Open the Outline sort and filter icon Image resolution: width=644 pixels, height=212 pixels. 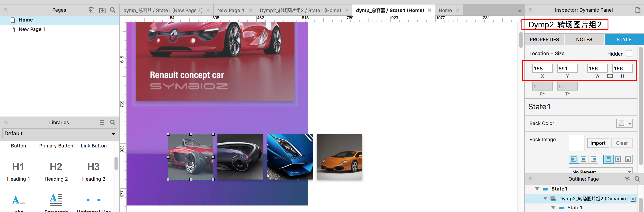coord(627,179)
